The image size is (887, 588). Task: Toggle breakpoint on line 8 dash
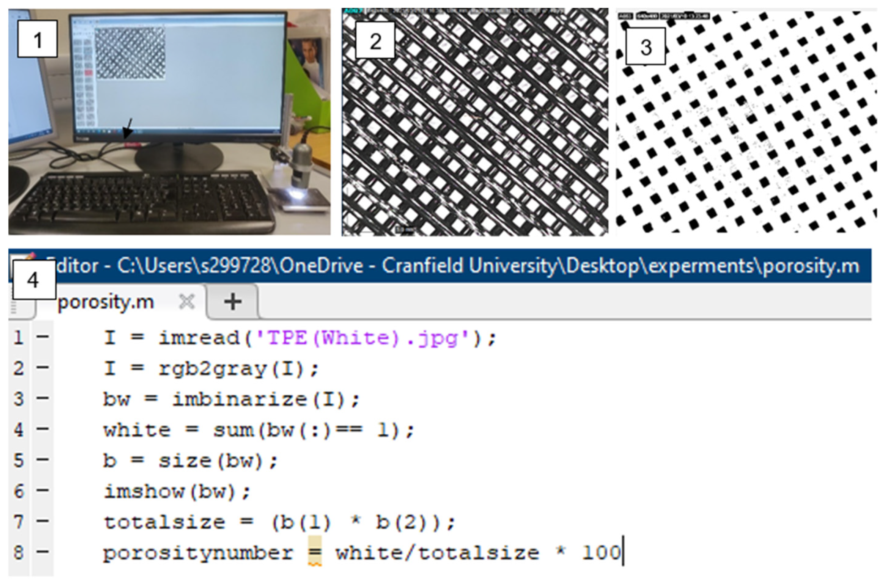coord(42,552)
